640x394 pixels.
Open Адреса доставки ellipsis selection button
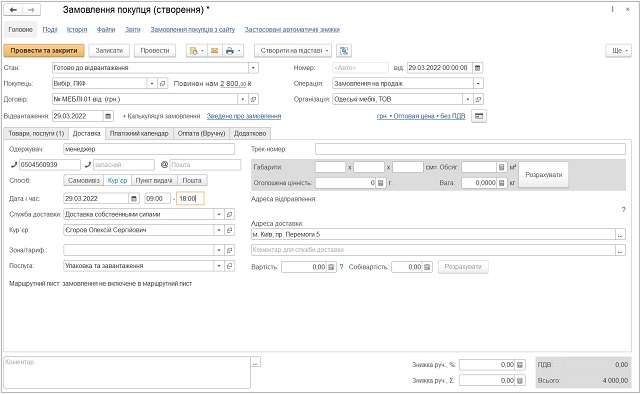click(620, 234)
